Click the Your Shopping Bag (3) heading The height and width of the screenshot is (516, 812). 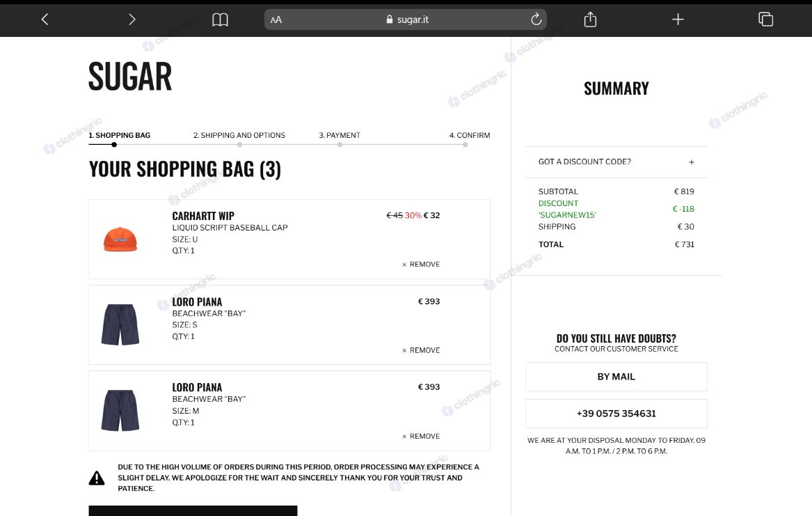[x=185, y=169]
